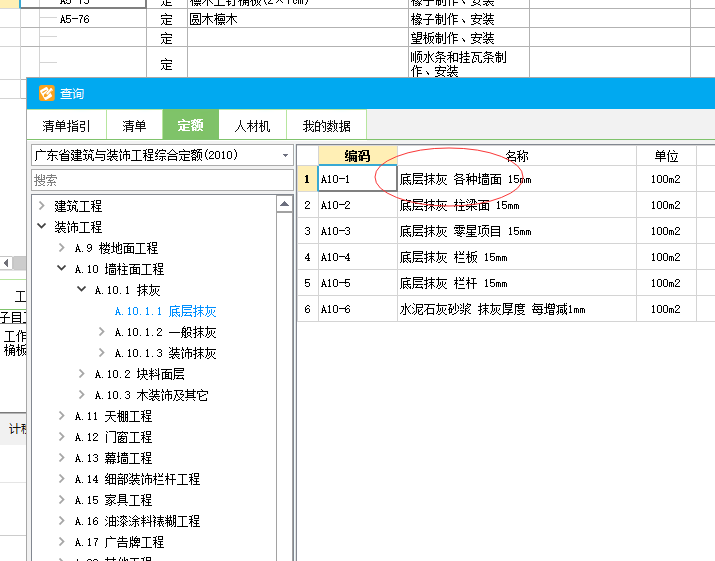715x561 pixels.
Task: Switch to the 清单指引 tab
Action: click(x=67, y=125)
